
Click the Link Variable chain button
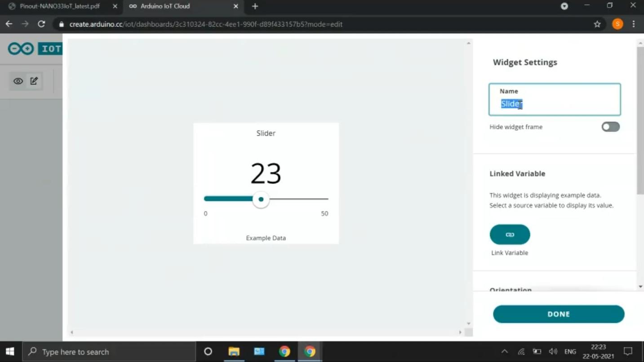pyautogui.click(x=510, y=234)
